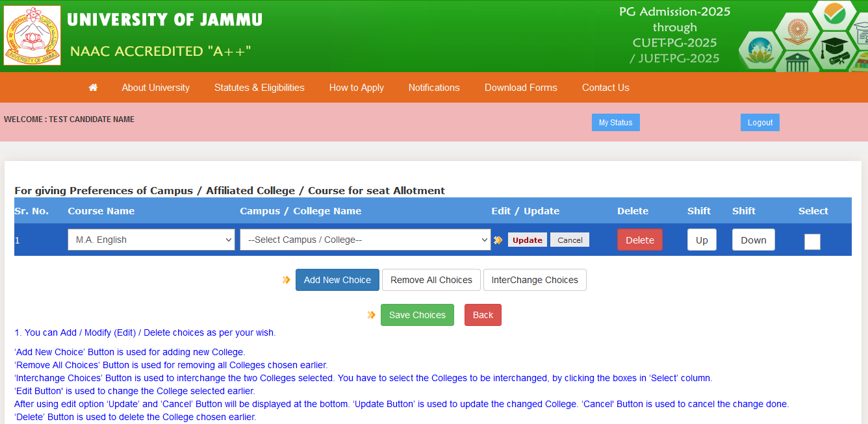The image size is (868, 424).
Task: Click the Edit / Update column header
Action: (526, 210)
